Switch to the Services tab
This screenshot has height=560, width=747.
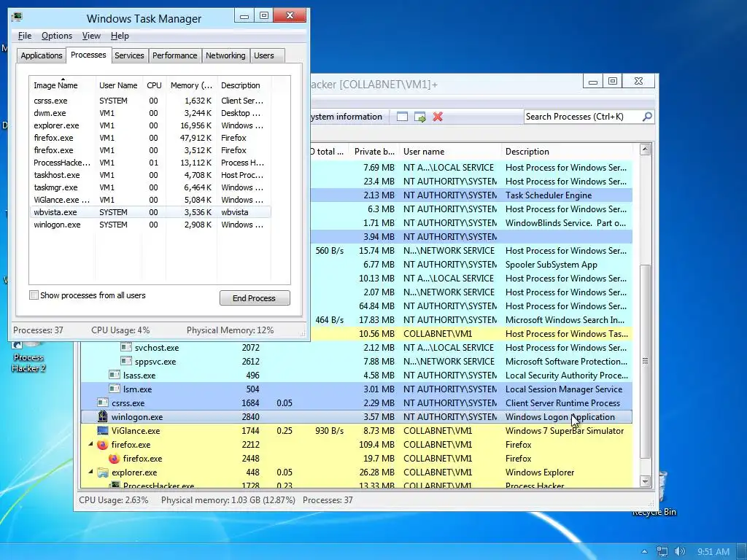pos(129,55)
